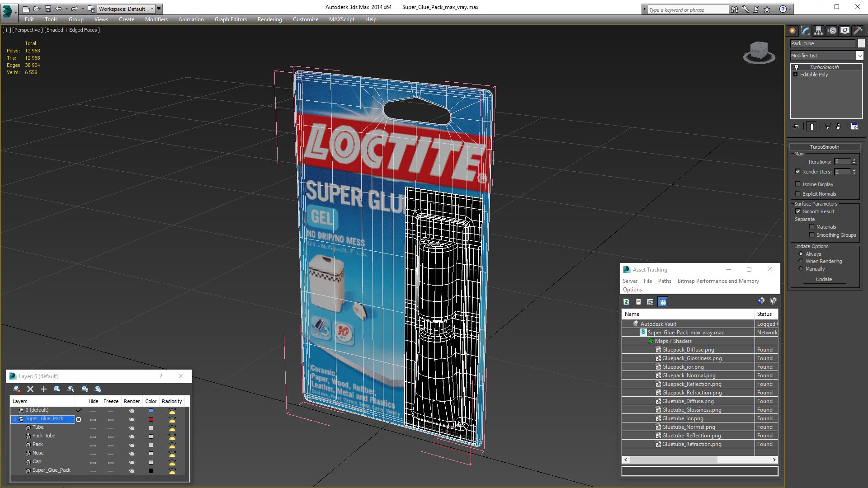The width and height of the screenshot is (868, 488).
Task: Open the Modifiers menu
Action: [x=156, y=19]
